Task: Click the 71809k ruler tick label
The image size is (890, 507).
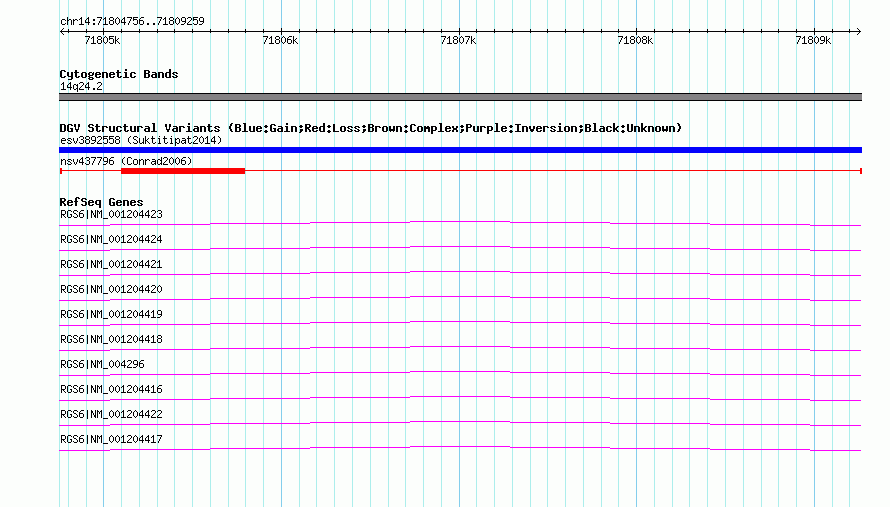Action: (813, 40)
